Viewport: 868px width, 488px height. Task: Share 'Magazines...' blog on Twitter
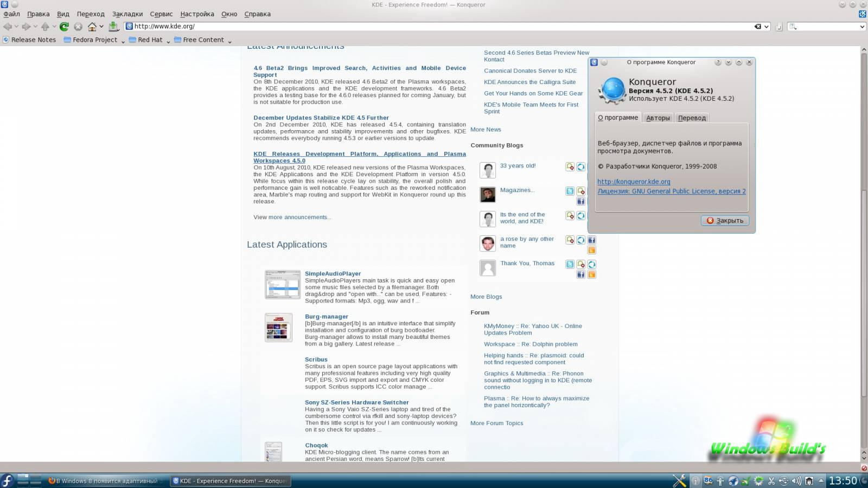pos(570,191)
